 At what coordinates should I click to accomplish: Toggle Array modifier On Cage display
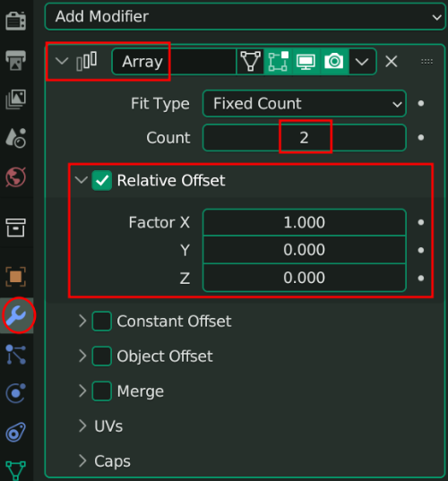tap(250, 61)
